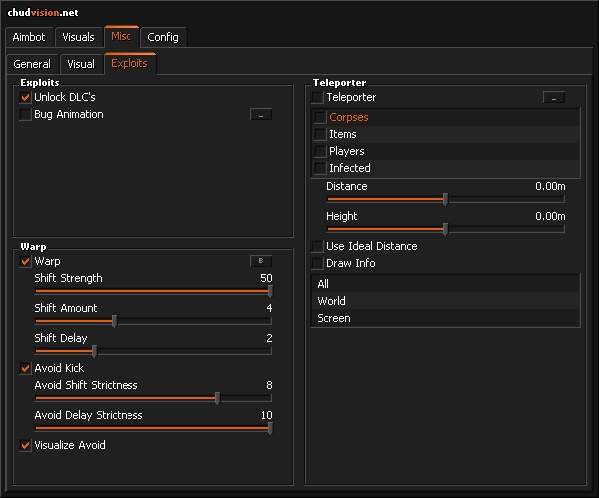Check the Infected option

click(x=320, y=168)
